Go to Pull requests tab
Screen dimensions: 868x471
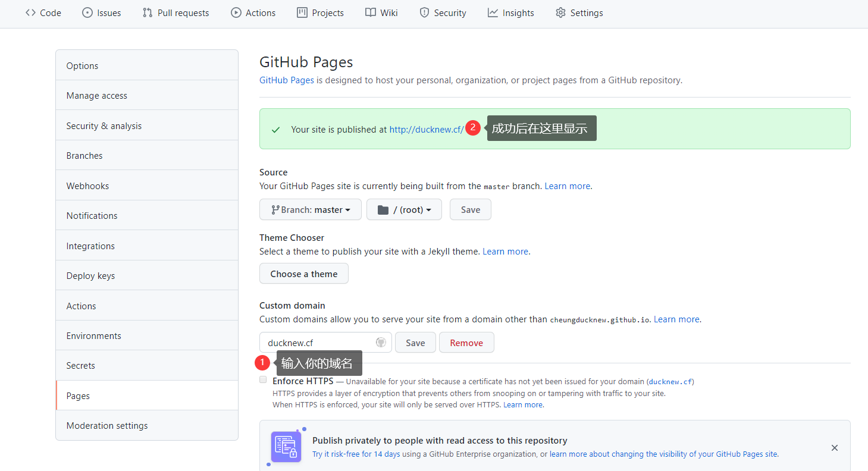176,12
